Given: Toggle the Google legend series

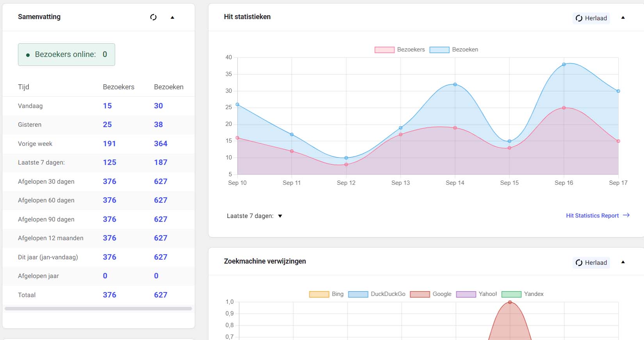Looking at the screenshot, I should [x=431, y=294].
